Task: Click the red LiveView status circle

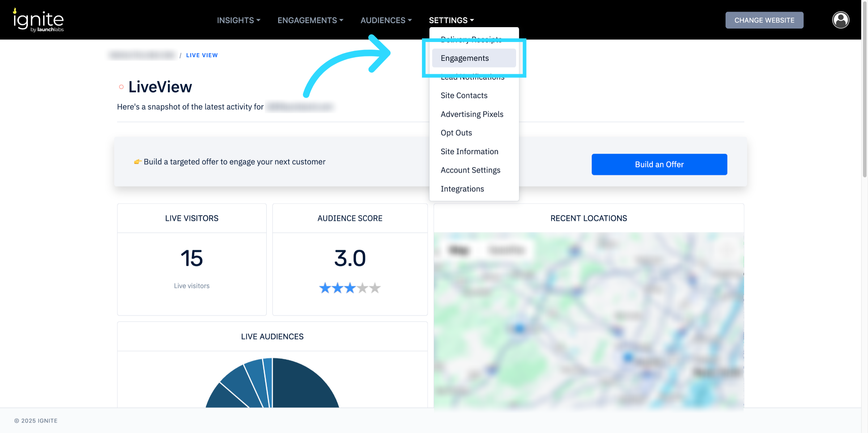Action: [122, 87]
